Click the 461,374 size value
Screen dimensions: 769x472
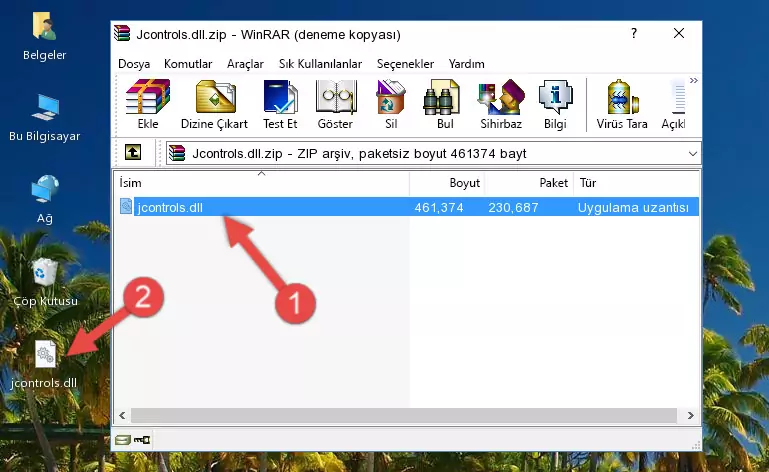click(438, 208)
